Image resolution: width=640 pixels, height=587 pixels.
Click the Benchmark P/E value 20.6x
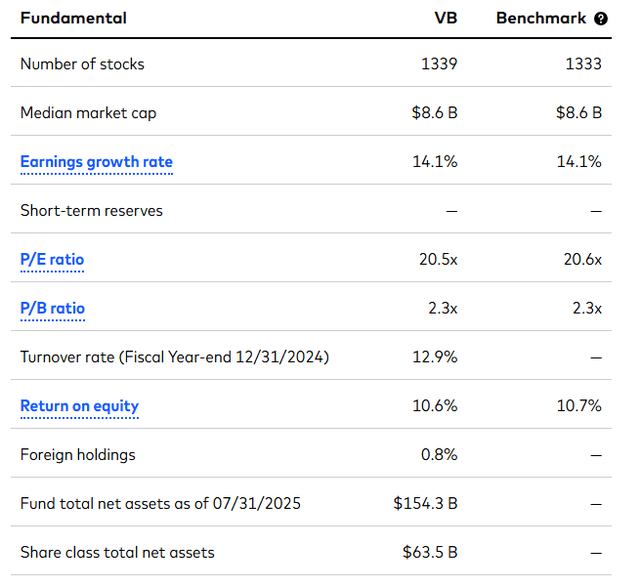coord(581,260)
